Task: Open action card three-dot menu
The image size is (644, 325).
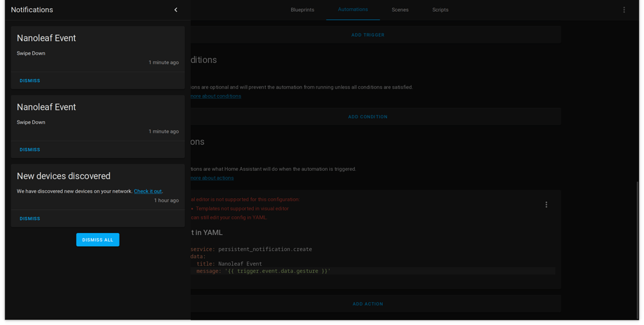Action: pyautogui.click(x=546, y=205)
